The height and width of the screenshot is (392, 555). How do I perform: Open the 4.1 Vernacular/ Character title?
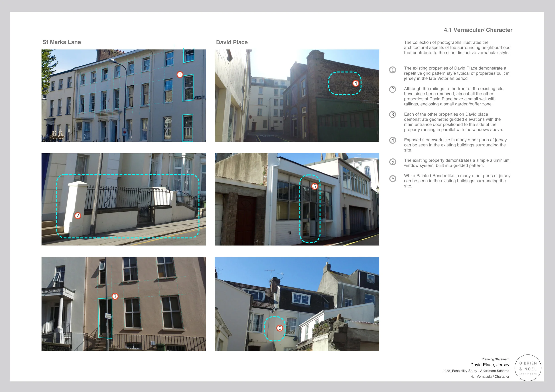click(478, 30)
